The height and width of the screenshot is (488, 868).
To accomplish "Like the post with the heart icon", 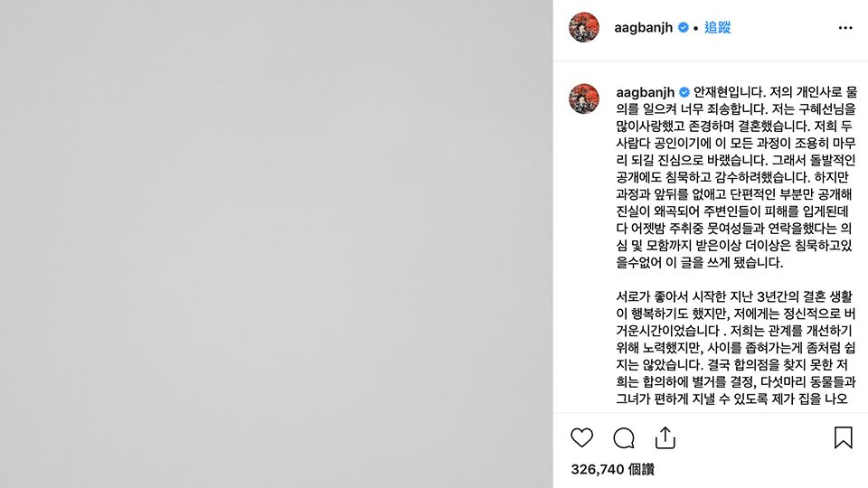I will [x=581, y=437].
